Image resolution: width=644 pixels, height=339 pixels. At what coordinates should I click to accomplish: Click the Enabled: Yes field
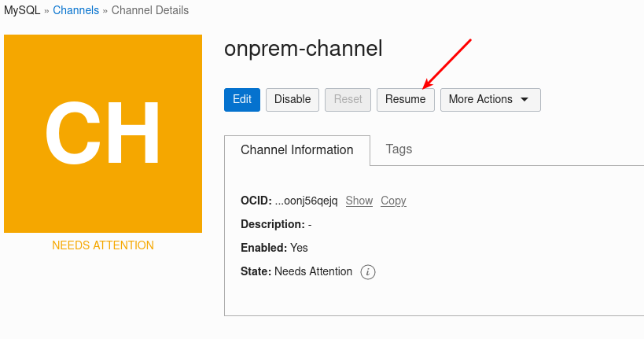[274, 248]
